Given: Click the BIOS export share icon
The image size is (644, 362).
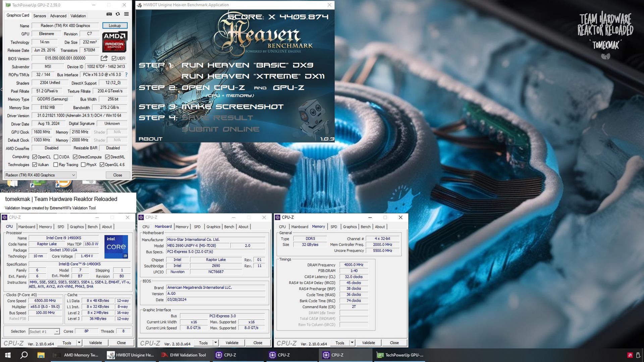Looking at the screenshot, I should [x=104, y=58].
